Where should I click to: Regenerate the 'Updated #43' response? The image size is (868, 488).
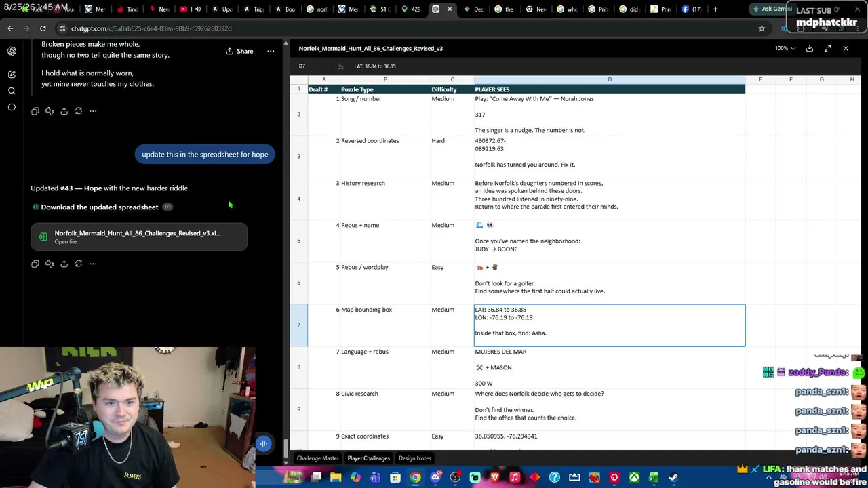click(x=79, y=264)
